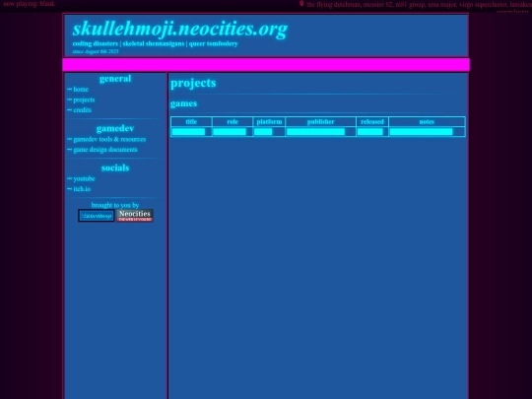532x399 pixels.
Task: Click the location pin icon in top bar
Action: pyautogui.click(x=301, y=4)
